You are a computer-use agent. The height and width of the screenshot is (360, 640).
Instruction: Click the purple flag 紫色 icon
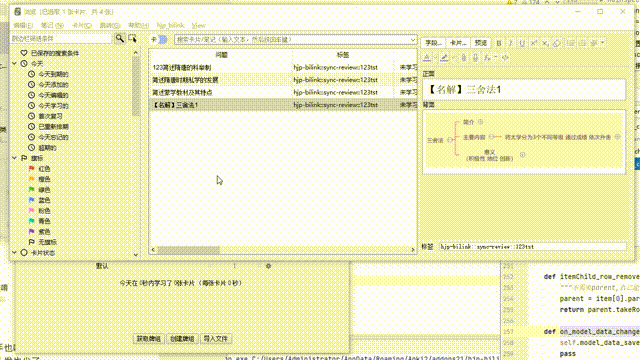32,231
